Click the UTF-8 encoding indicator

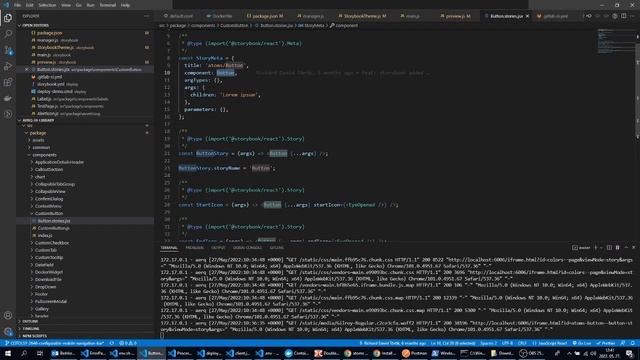coord(507,343)
